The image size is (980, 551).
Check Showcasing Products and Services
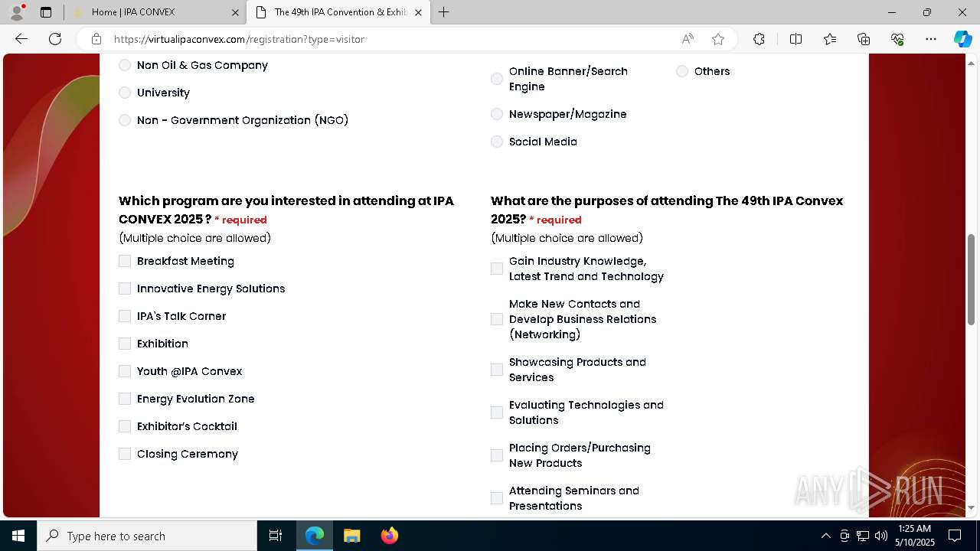click(x=497, y=370)
